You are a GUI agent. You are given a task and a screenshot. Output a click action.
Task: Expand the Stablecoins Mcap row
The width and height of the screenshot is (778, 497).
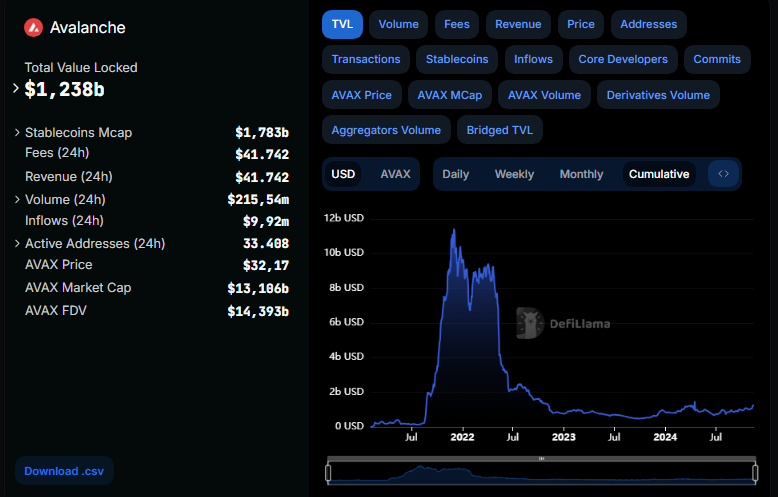click(17, 132)
